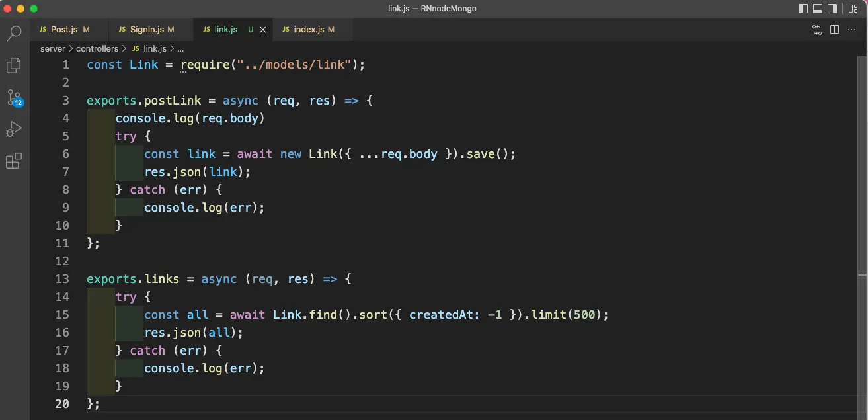Click the JS icon in the breadcrumb
This screenshot has height=420, width=868.
[136, 49]
